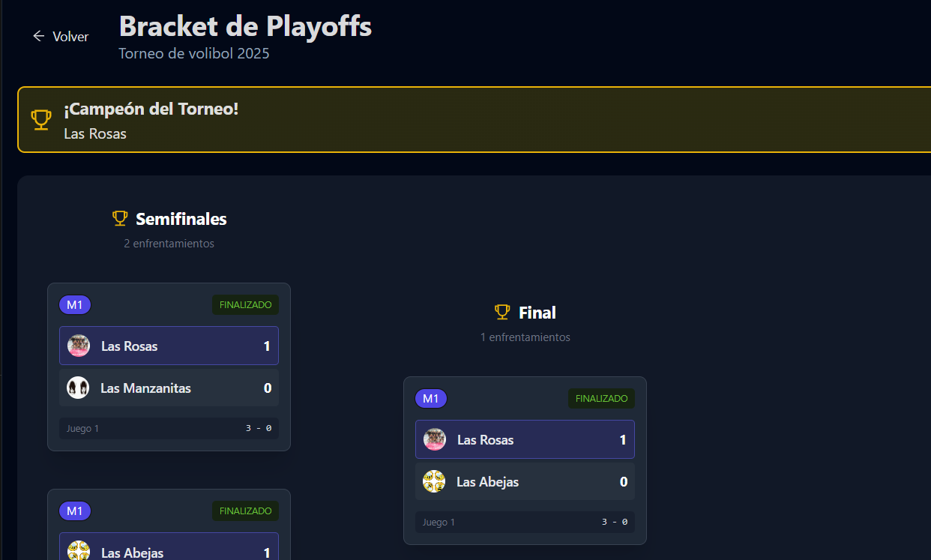Click the champion name Las Rosas in the banner
931x560 pixels.
point(94,134)
